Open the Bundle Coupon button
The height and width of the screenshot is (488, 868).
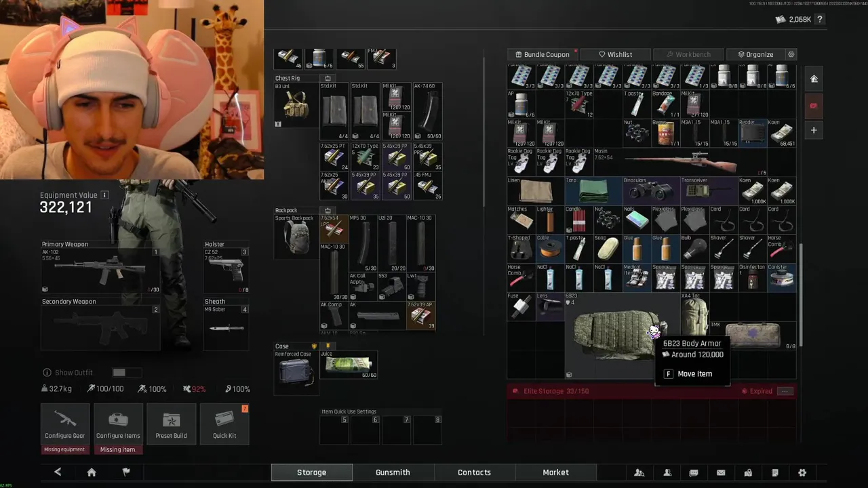[542, 54]
